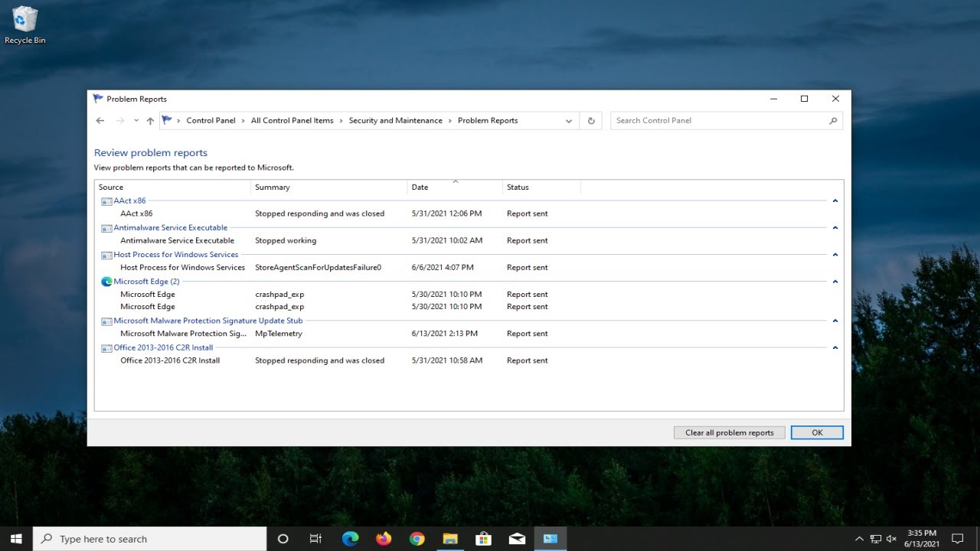980x551 pixels.
Task: Navigate to Security and Maintenance breadcrumb
Action: [x=396, y=121]
